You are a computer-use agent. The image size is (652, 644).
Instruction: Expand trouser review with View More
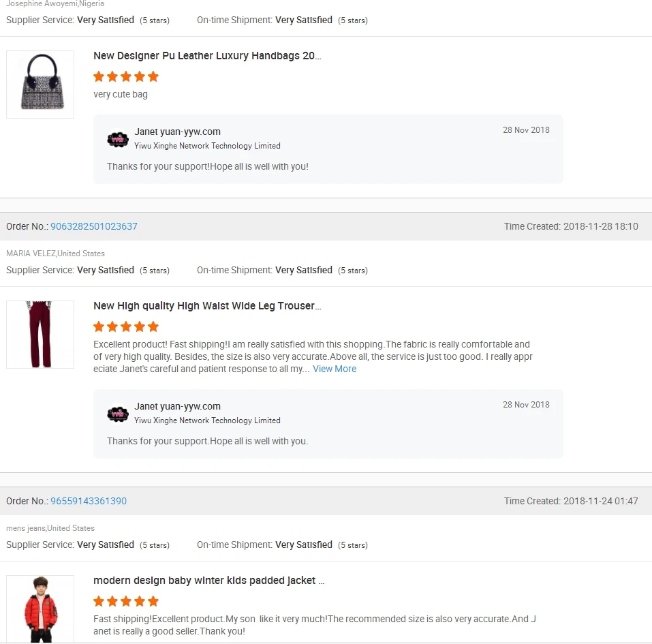[x=335, y=369]
